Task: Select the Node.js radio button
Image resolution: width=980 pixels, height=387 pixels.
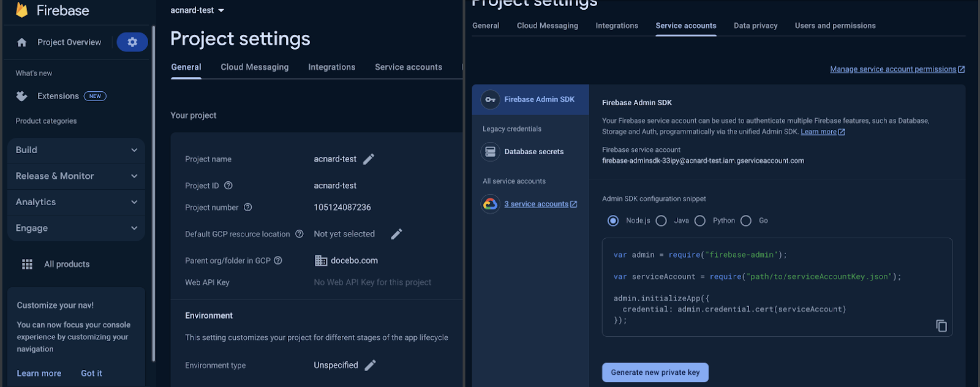Action: tap(613, 220)
